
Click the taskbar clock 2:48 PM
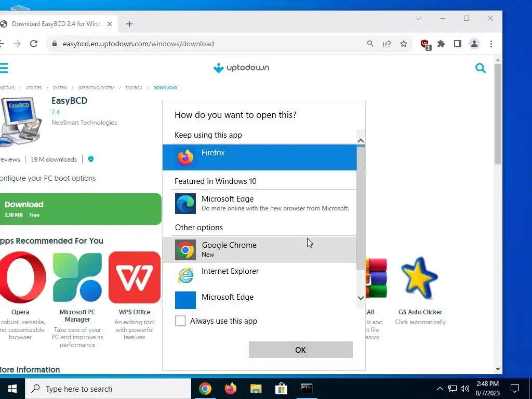(487, 389)
